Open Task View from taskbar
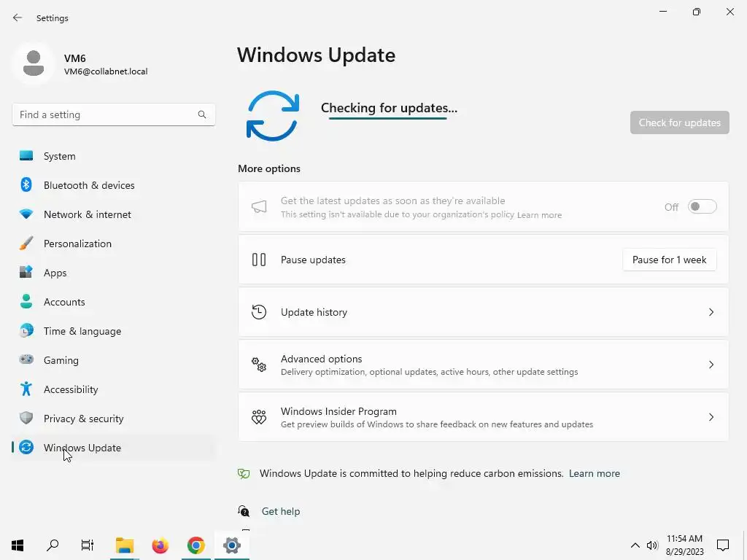This screenshot has width=747, height=560. click(x=88, y=545)
